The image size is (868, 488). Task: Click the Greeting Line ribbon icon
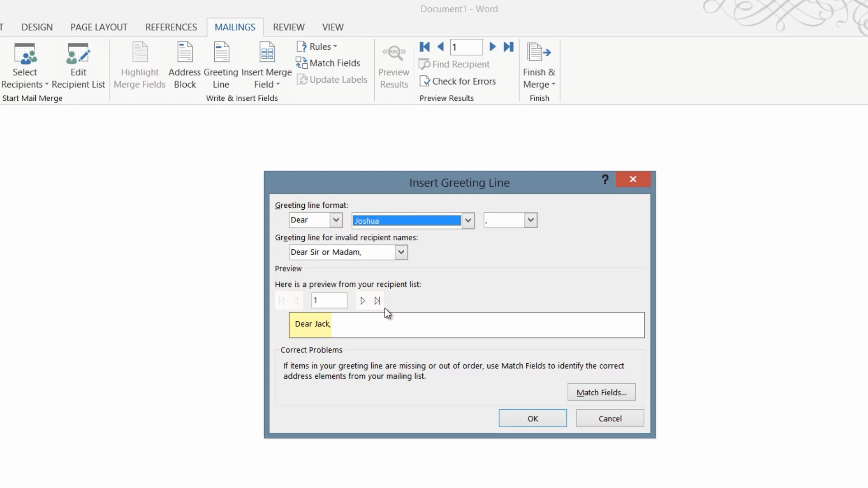click(221, 53)
